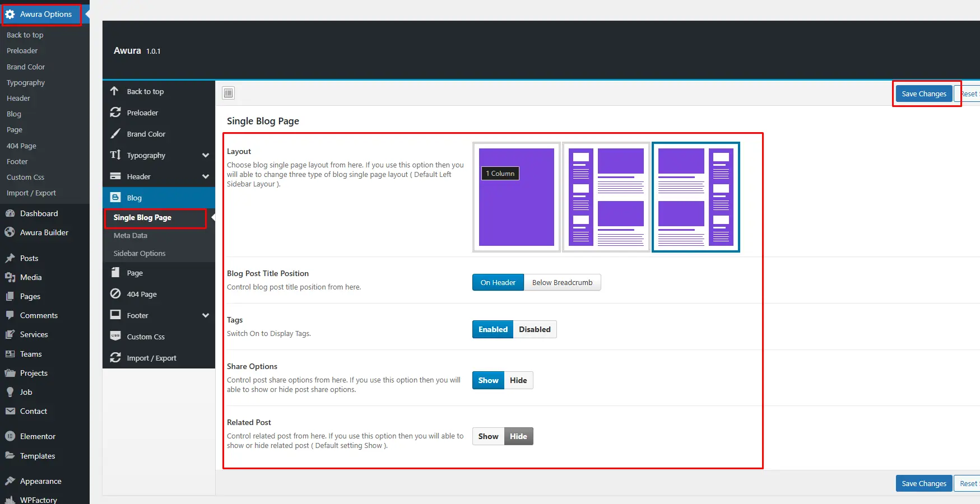
Task: Set Related Post to Hide
Action: point(518,436)
